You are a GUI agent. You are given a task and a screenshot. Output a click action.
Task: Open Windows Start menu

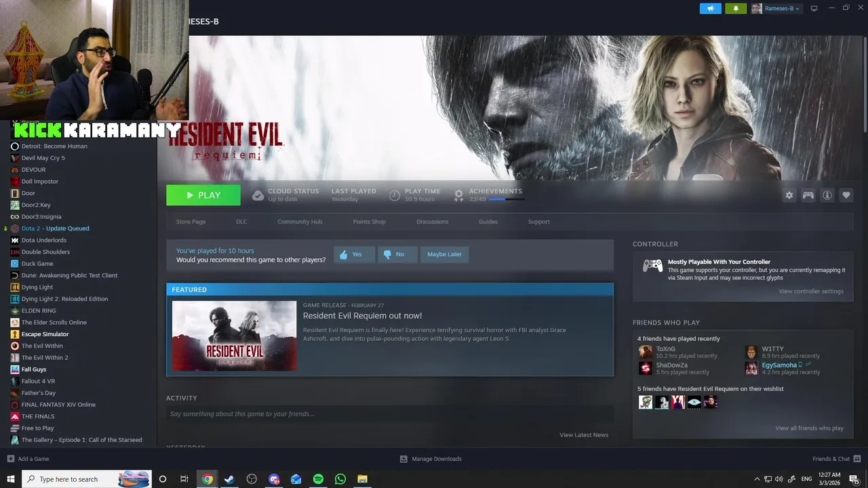tap(11, 479)
